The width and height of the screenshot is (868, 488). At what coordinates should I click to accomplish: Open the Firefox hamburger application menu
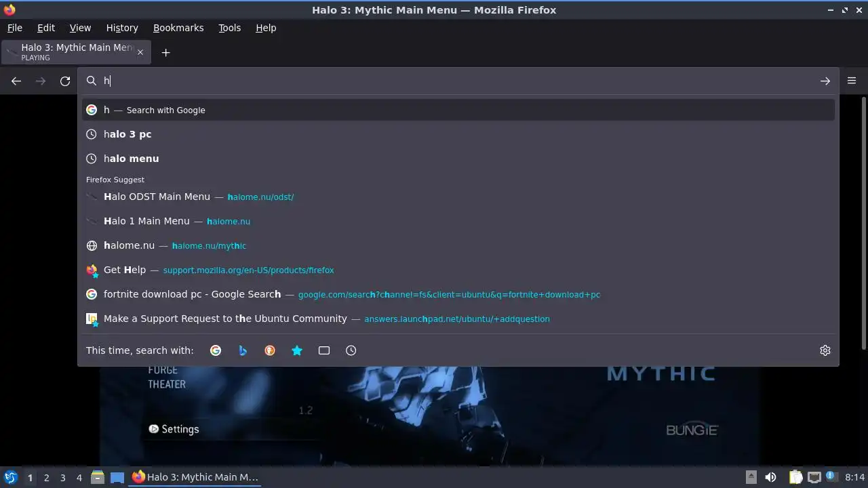[852, 81]
